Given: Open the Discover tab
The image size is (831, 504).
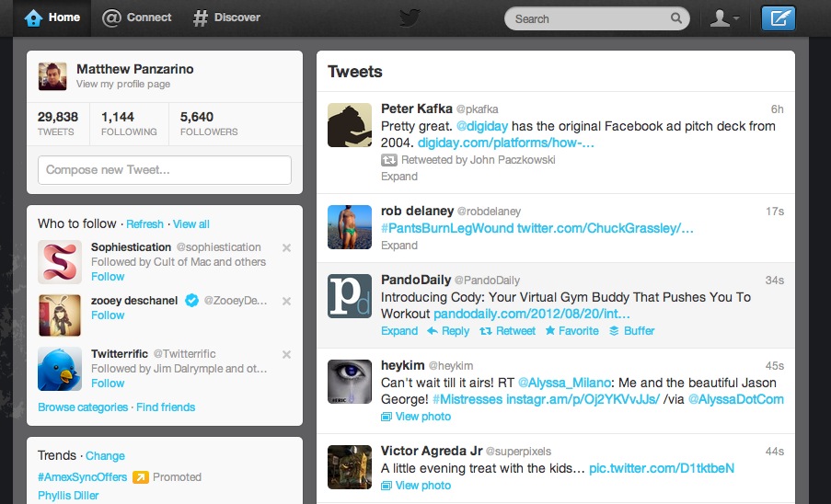Looking at the screenshot, I should 226,17.
